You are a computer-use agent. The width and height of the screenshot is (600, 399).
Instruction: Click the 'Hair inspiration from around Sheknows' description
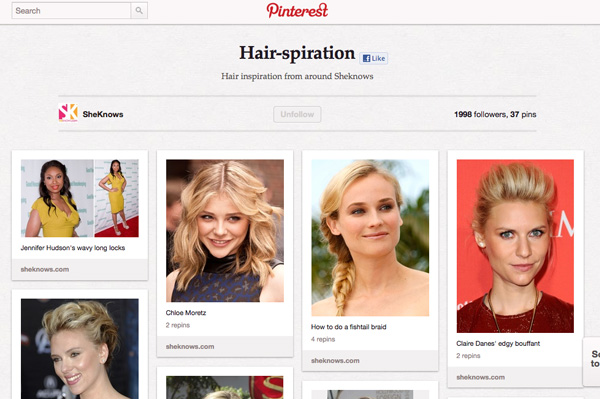[x=297, y=76]
